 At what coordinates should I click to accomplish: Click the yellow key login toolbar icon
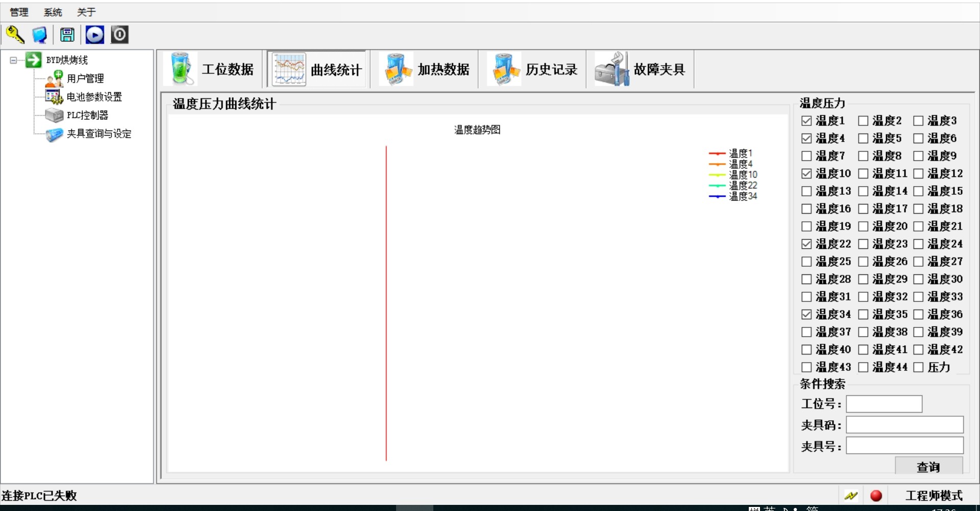tap(15, 35)
